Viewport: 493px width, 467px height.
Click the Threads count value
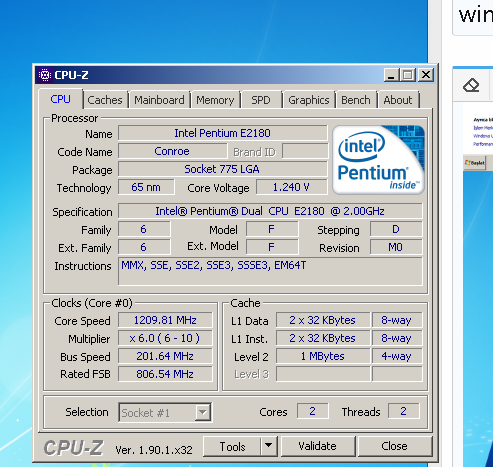click(404, 411)
